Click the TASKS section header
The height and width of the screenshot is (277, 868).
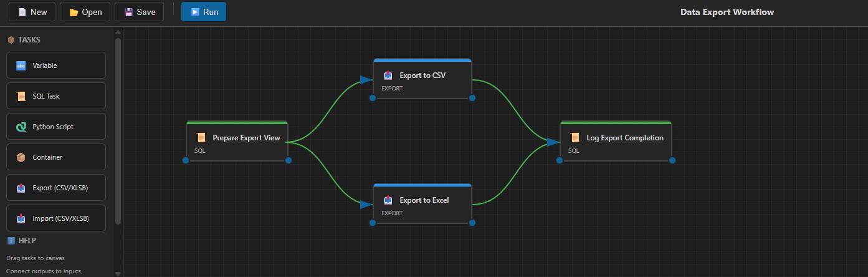click(24, 40)
